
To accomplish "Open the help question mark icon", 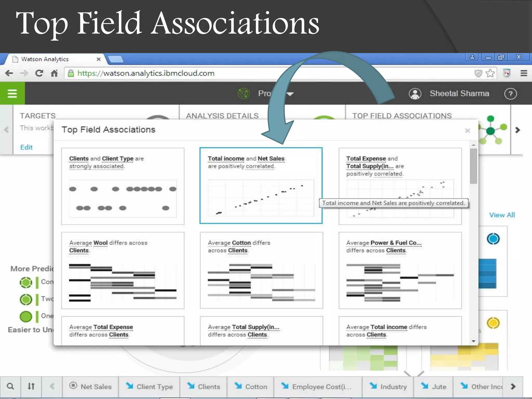I will click(510, 94).
